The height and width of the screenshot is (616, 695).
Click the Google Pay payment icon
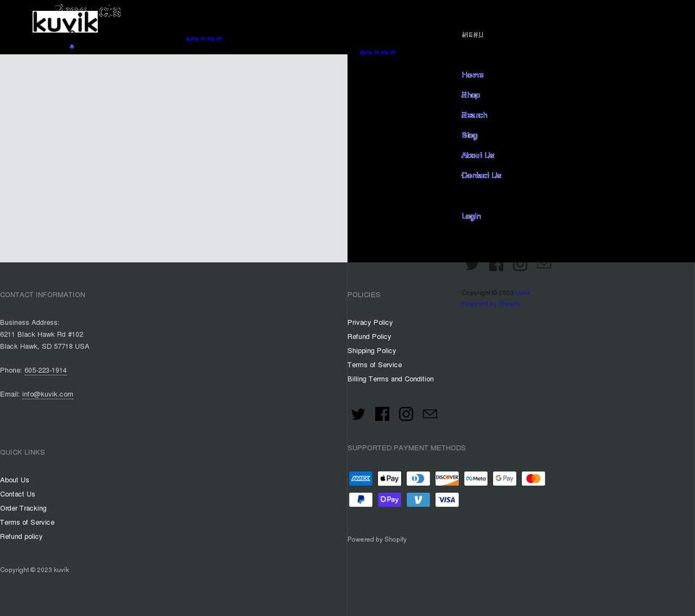[505, 478]
